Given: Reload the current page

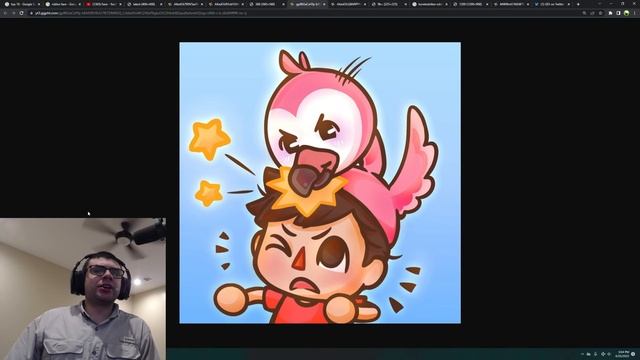Looking at the screenshot, I should pos(22,13).
